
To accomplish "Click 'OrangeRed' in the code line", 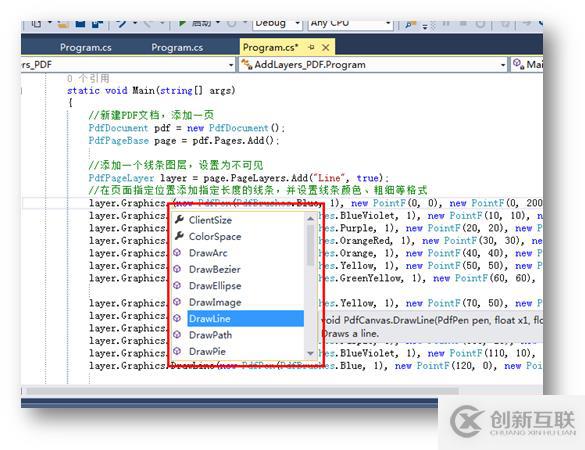I will tap(364, 241).
